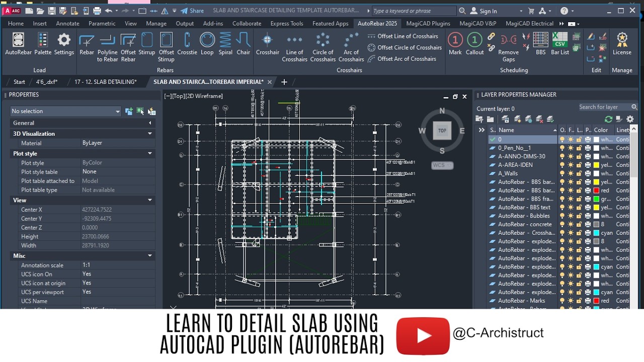
Task: Run the Remove Gaps tool
Action: coord(509,47)
